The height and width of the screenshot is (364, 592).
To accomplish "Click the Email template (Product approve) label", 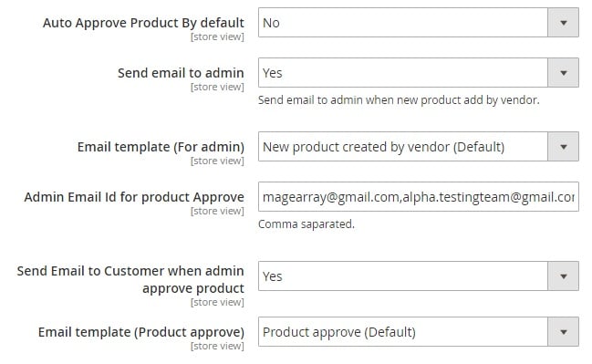I will click(141, 332).
